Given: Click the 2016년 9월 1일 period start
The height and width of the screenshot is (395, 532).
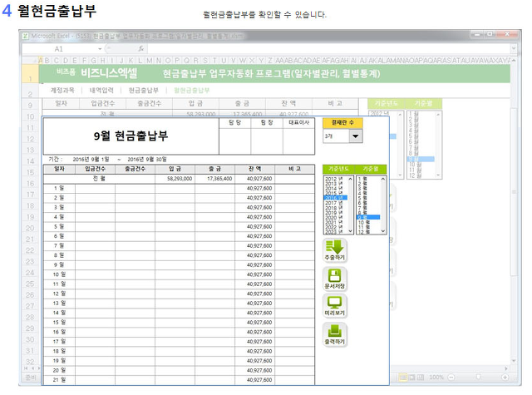Looking at the screenshot, I should [x=91, y=159].
